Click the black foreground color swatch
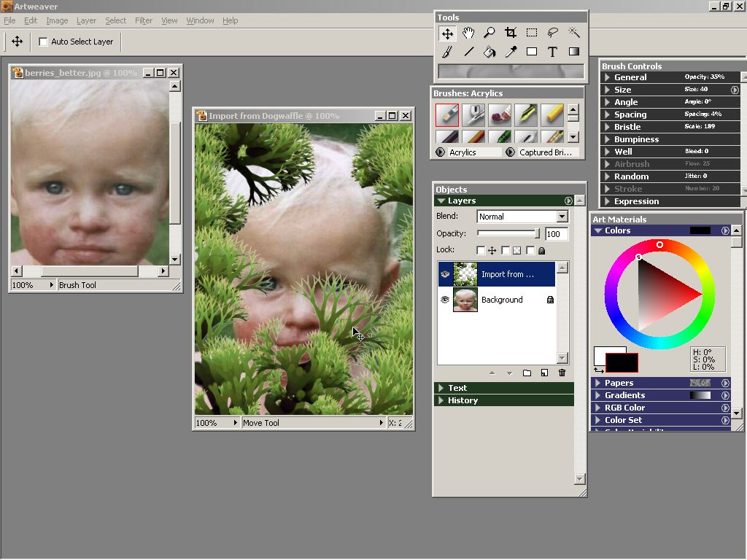 coord(621,362)
